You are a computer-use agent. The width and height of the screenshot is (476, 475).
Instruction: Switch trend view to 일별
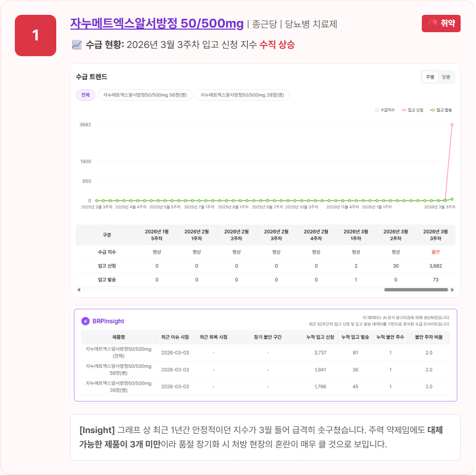[446, 77]
